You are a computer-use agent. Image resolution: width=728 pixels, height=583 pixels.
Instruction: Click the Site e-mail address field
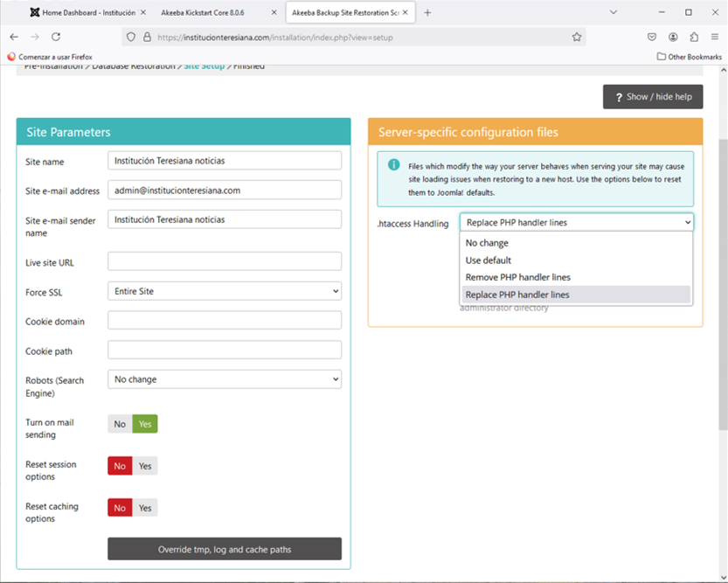(225, 191)
